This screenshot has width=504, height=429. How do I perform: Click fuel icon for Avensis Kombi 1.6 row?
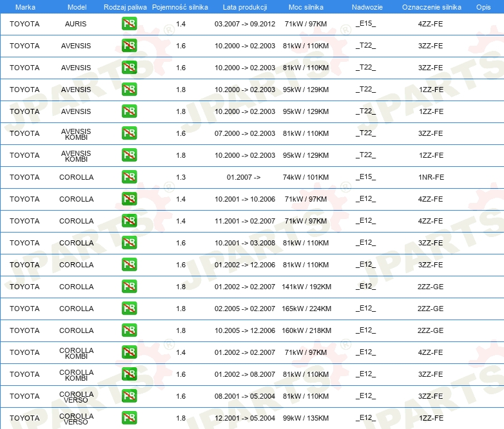pos(129,133)
